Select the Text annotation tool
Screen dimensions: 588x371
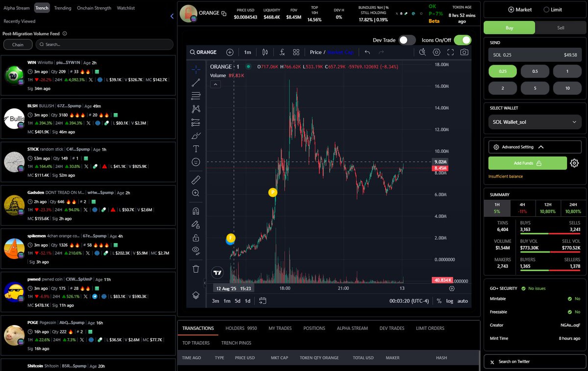[x=196, y=149]
